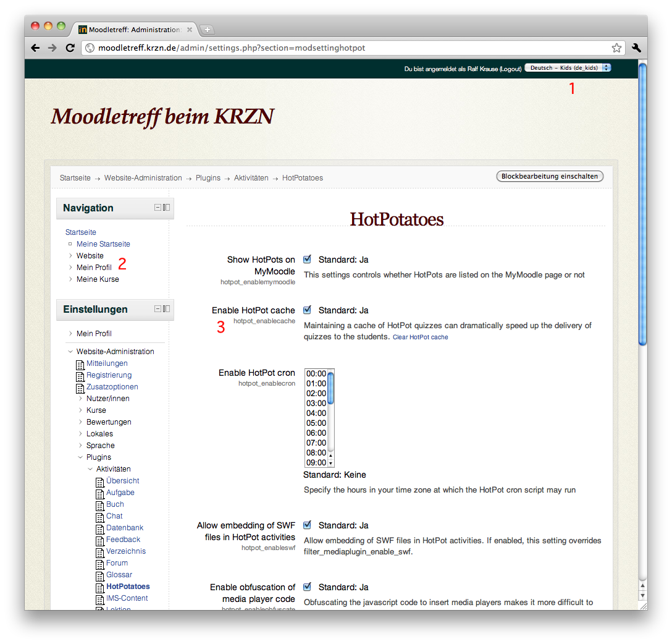Click the Forum page icon
The width and height of the screenshot is (672, 644).
tap(100, 565)
